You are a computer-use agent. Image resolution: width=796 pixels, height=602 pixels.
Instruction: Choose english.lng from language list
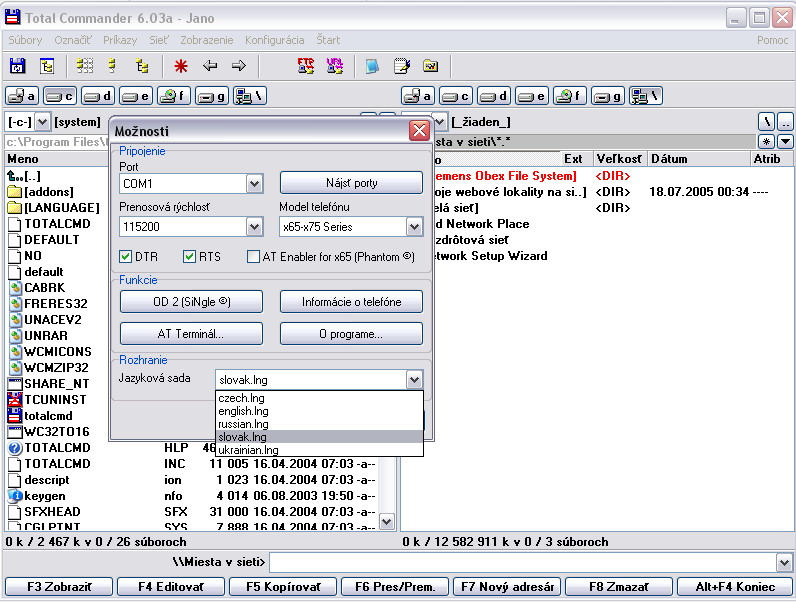[x=319, y=411]
